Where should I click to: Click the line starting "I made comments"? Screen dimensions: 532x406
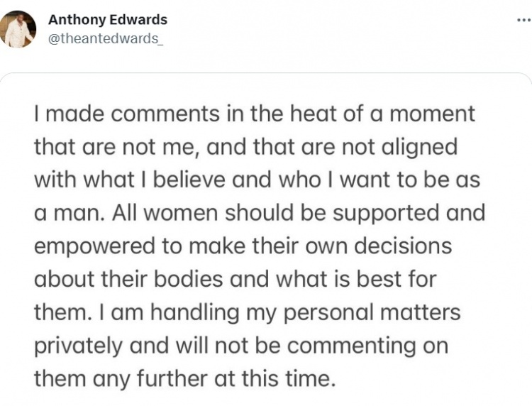(x=254, y=114)
